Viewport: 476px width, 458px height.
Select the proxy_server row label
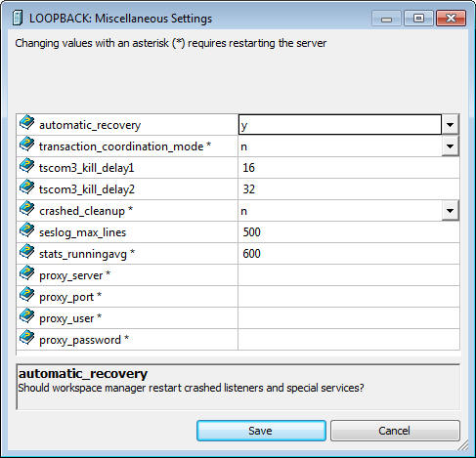(x=74, y=275)
